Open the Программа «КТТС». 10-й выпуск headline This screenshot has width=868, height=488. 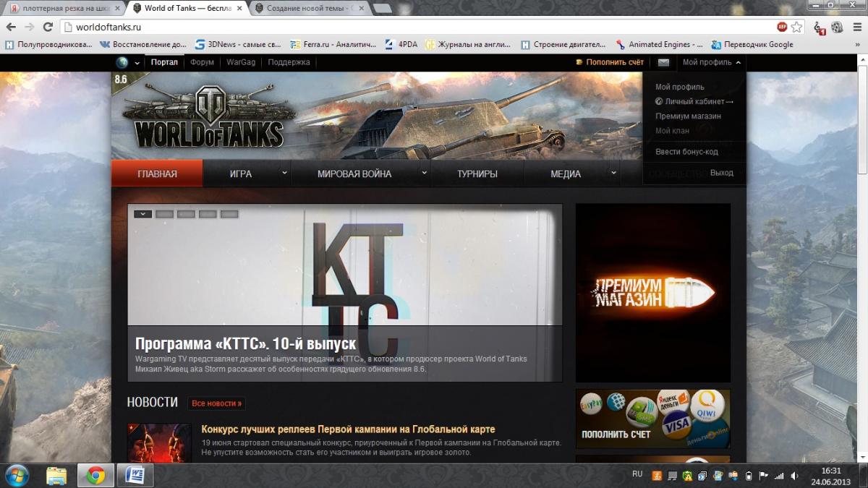pos(245,343)
